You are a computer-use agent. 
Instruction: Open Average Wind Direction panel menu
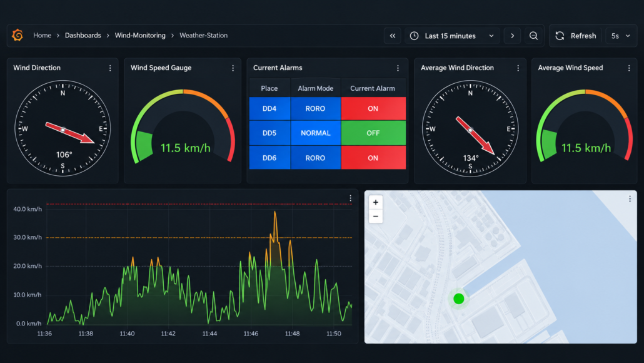518,68
